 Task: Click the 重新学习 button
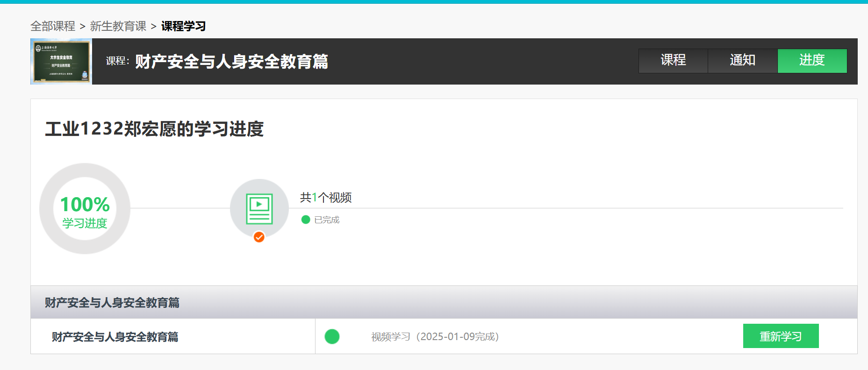pyautogui.click(x=781, y=336)
